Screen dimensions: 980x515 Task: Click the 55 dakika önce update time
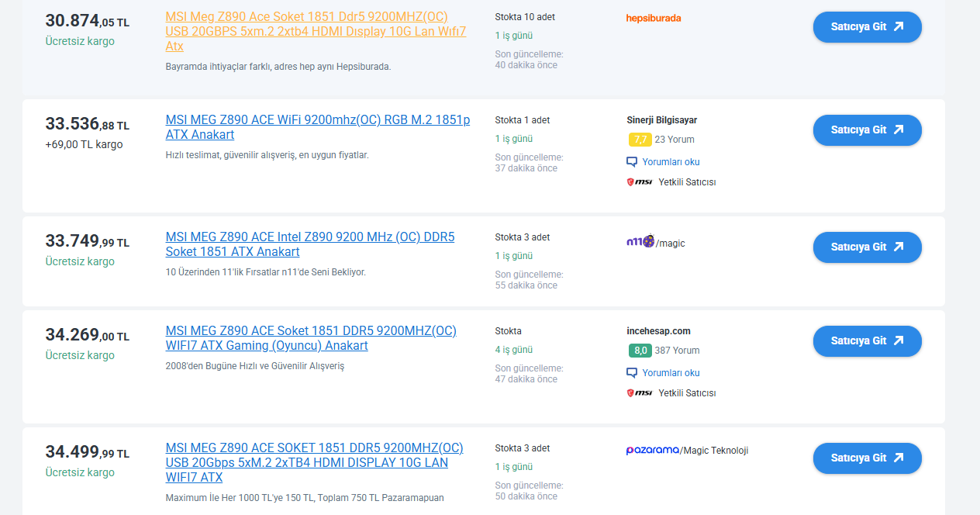526,285
